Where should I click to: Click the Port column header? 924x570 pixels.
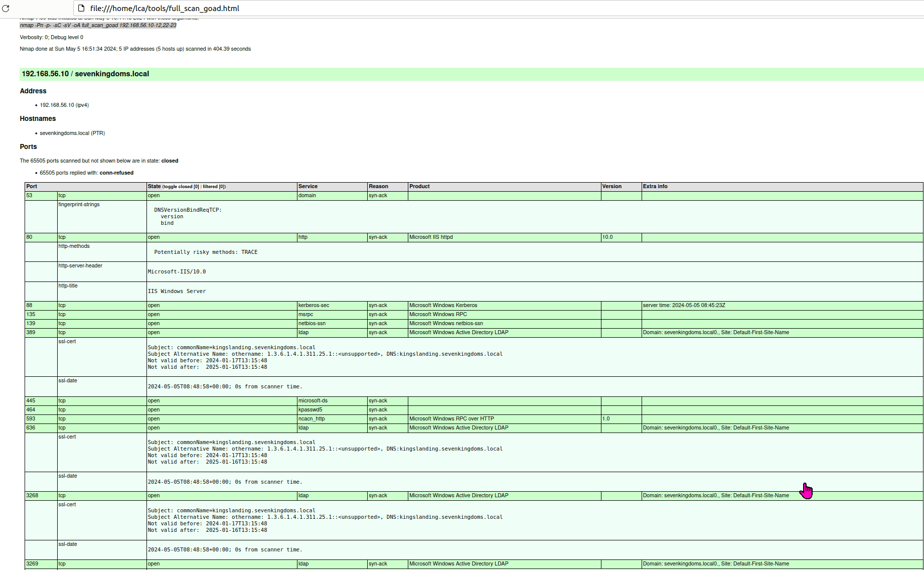(x=85, y=187)
